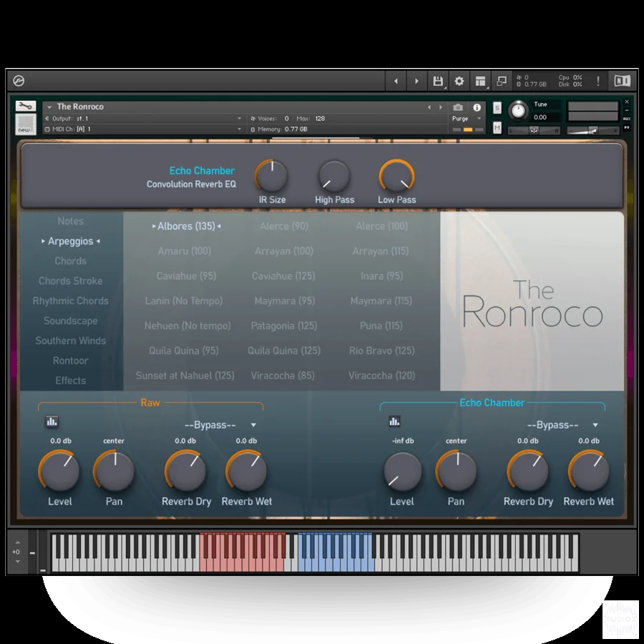Choose the Amaru (100) preset
644x644 pixels.
coord(185,251)
